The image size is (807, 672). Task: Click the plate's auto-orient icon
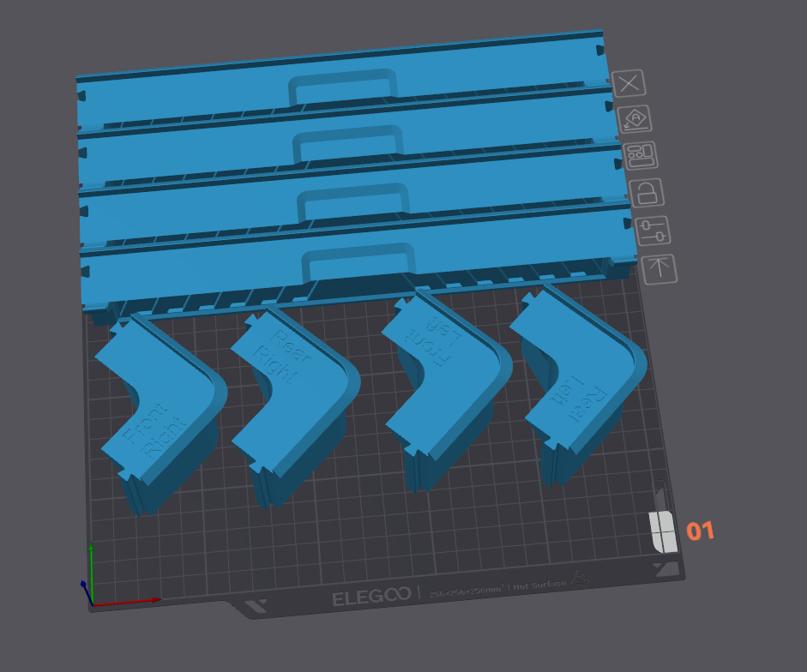635,119
